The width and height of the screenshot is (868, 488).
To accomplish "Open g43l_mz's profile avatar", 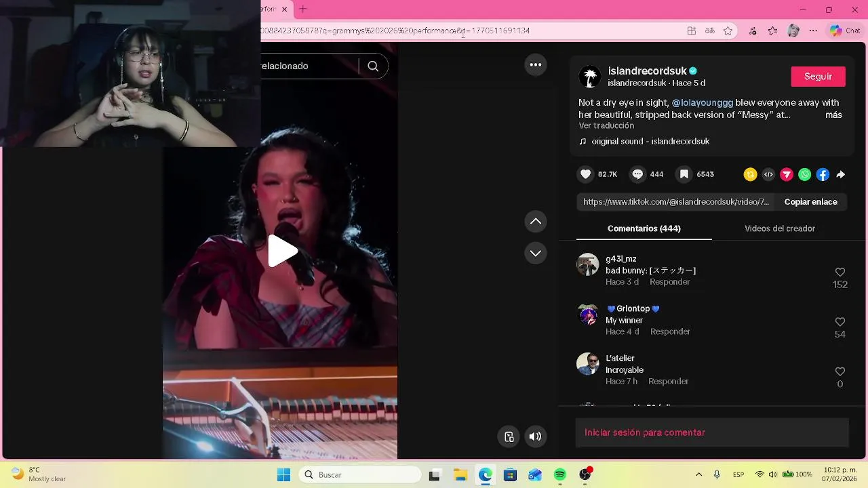I will pyautogui.click(x=587, y=264).
